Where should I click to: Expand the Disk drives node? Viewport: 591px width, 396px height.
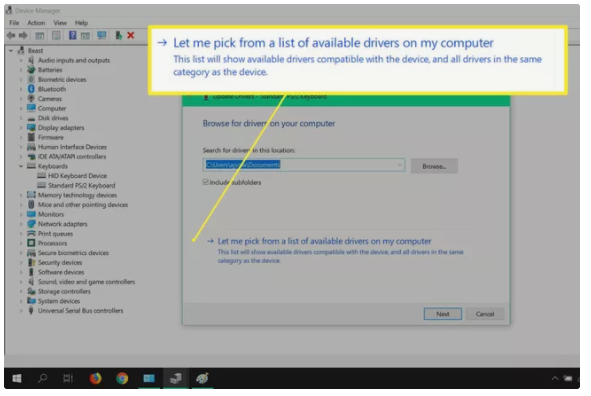[21, 118]
